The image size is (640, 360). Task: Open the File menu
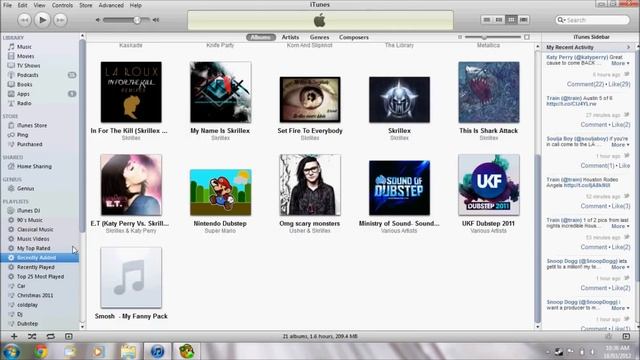click(x=7, y=5)
